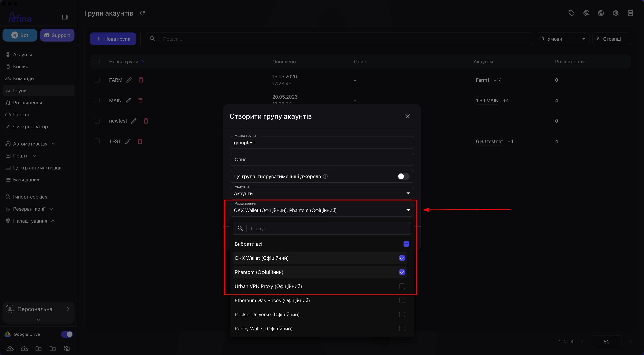Edit the MAIN group name
Image resolution: width=644 pixels, height=355 pixels.
coord(128,100)
